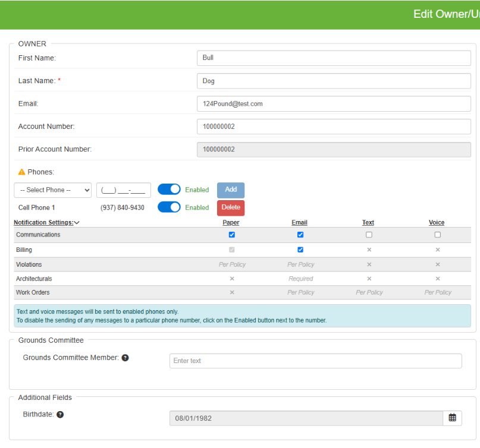Screen dimensions: 480x448
Task: Click the Email column header
Action: tap(299, 222)
